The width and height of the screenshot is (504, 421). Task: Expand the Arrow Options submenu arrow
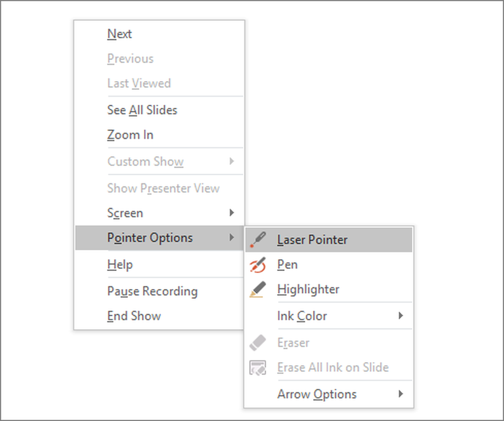[x=401, y=394]
